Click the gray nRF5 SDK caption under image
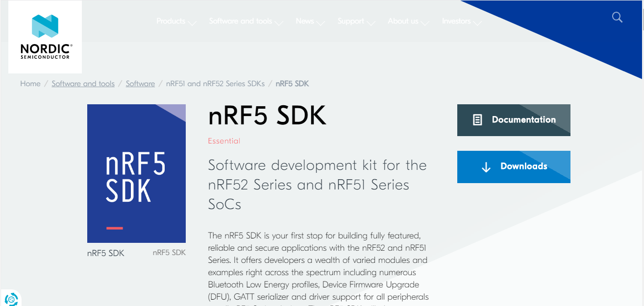644x306 pixels. pos(169,253)
